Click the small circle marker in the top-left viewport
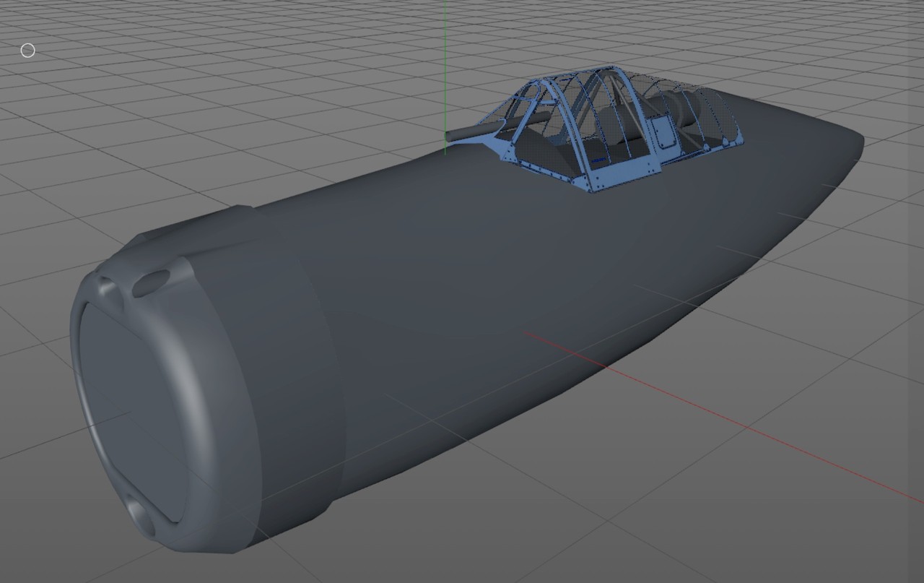This screenshot has height=583, width=924. pos(27,50)
